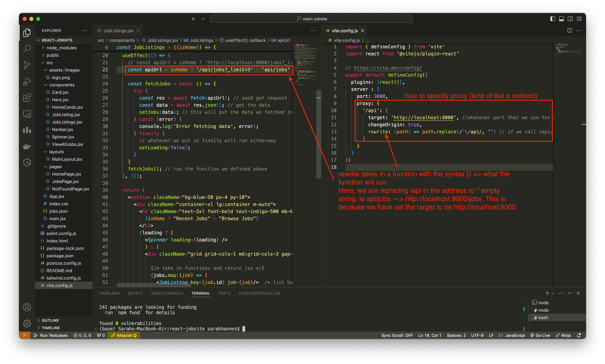Switch to the PROBLEMS tab
605x364 pixels.
coord(109,293)
